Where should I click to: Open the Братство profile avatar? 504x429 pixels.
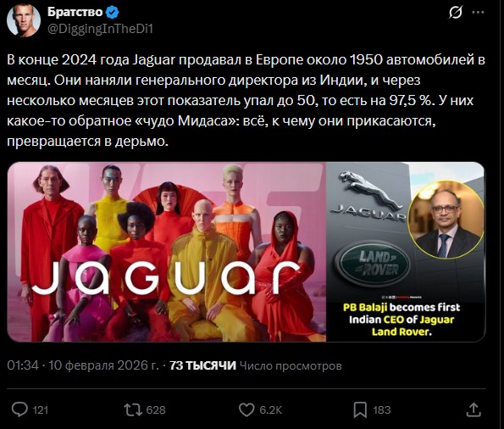pos(24,20)
